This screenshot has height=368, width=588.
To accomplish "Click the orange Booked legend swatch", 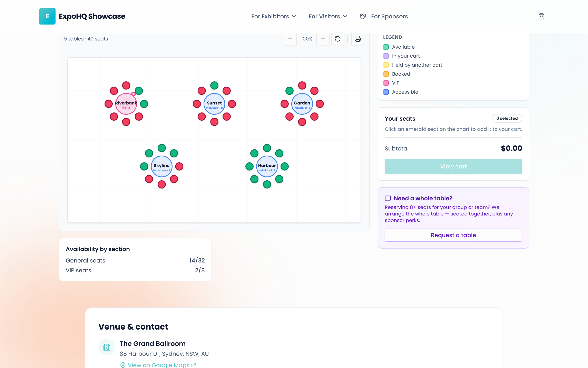I will click(x=386, y=74).
